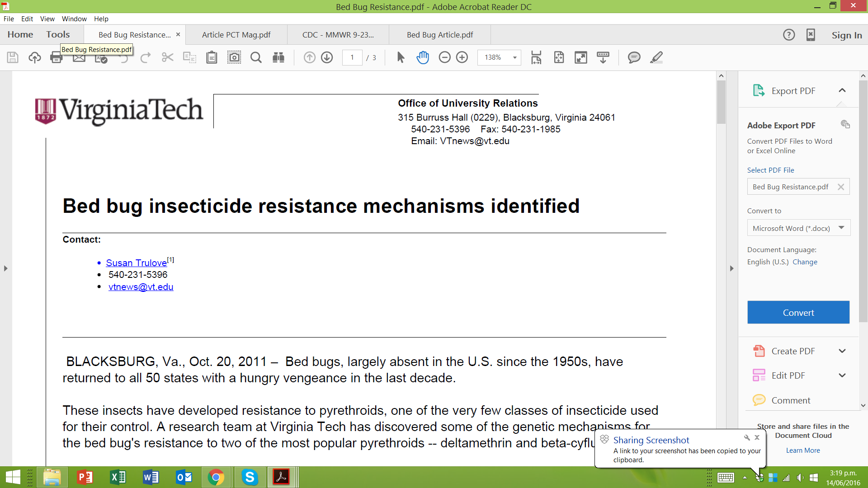Image resolution: width=868 pixels, height=488 pixels.
Task: Select the Hand pan tool
Action: click(422, 57)
